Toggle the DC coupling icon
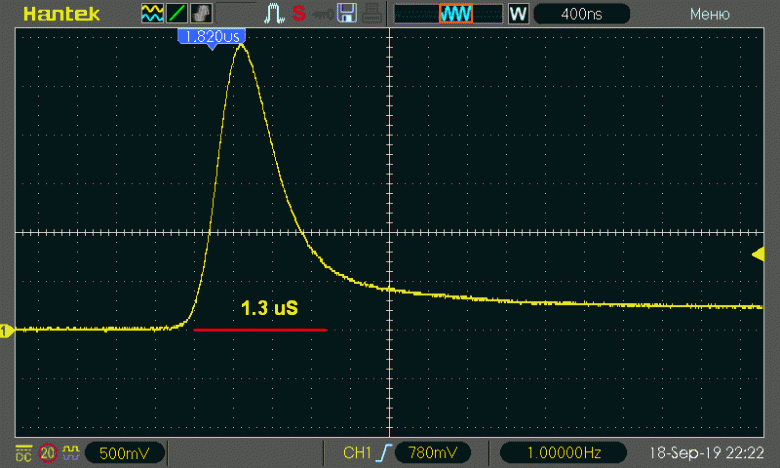The image size is (780, 468). point(23,453)
